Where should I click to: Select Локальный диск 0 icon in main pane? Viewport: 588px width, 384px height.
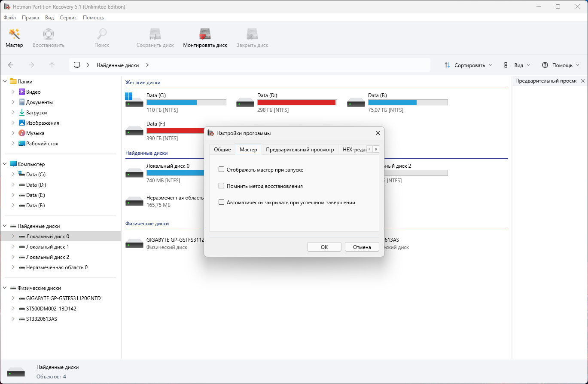click(x=134, y=173)
